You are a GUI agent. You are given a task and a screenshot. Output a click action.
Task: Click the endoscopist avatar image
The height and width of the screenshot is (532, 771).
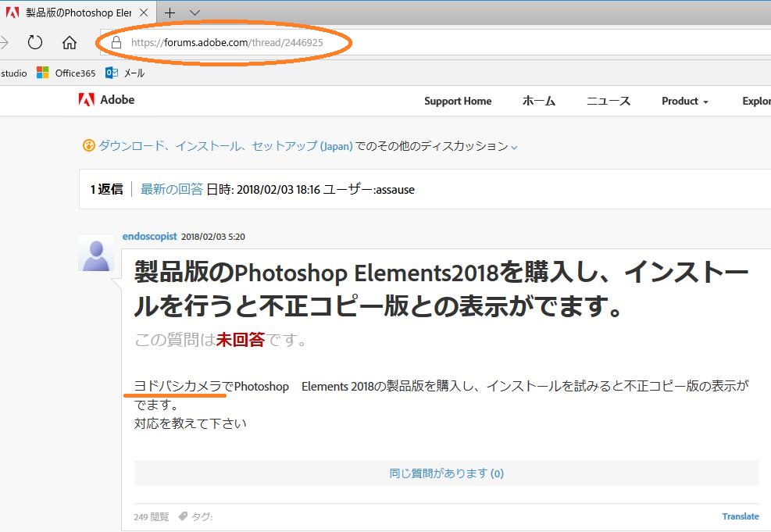[96, 254]
